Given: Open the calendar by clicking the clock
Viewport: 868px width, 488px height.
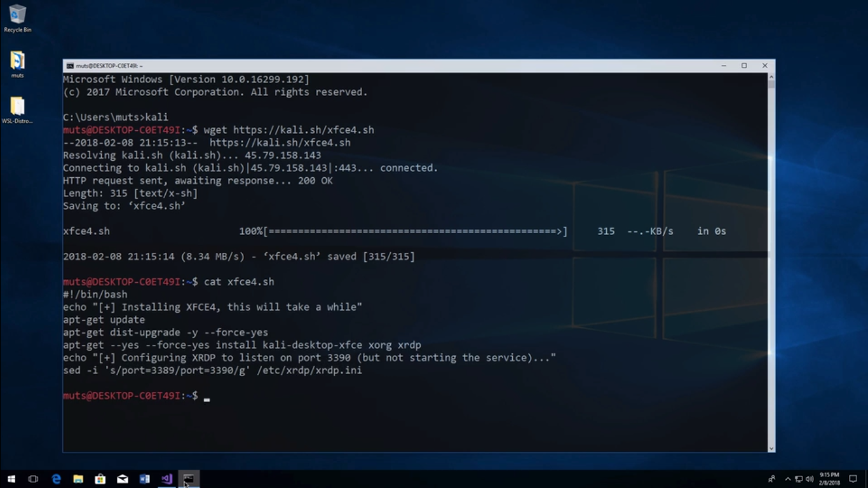Looking at the screenshot, I should (830, 479).
